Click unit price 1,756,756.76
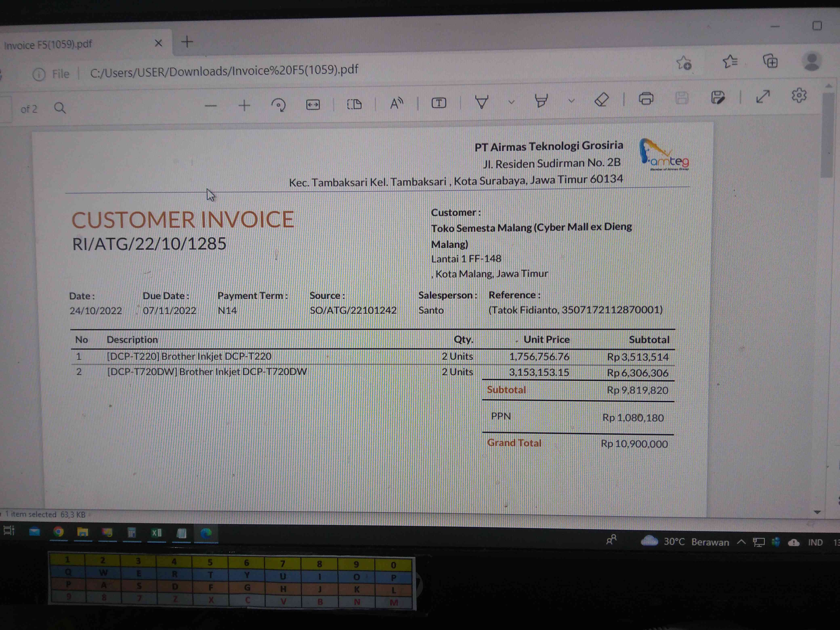The height and width of the screenshot is (630, 840). click(539, 357)
